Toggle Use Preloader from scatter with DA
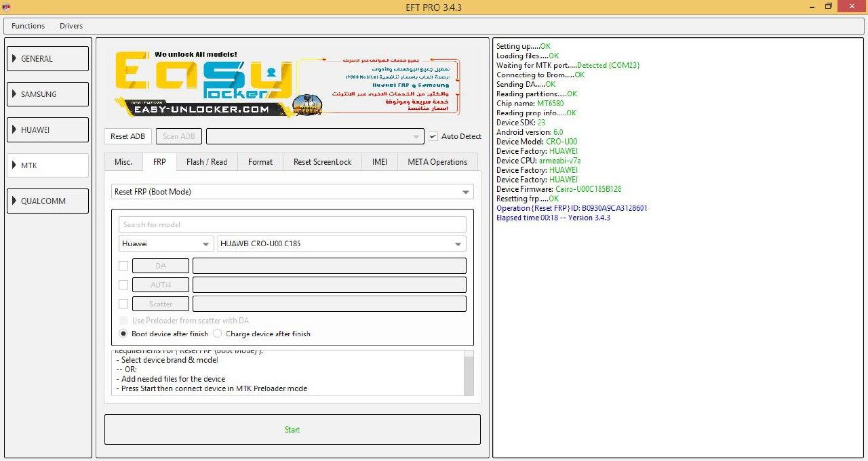The width and height of the screenshot is (868, 461). [123, 321]
